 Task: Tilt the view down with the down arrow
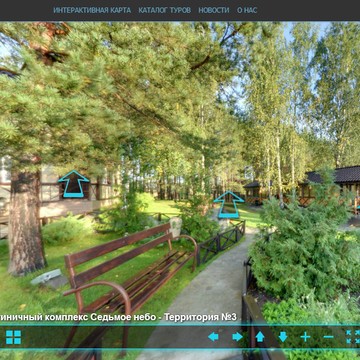283,337
